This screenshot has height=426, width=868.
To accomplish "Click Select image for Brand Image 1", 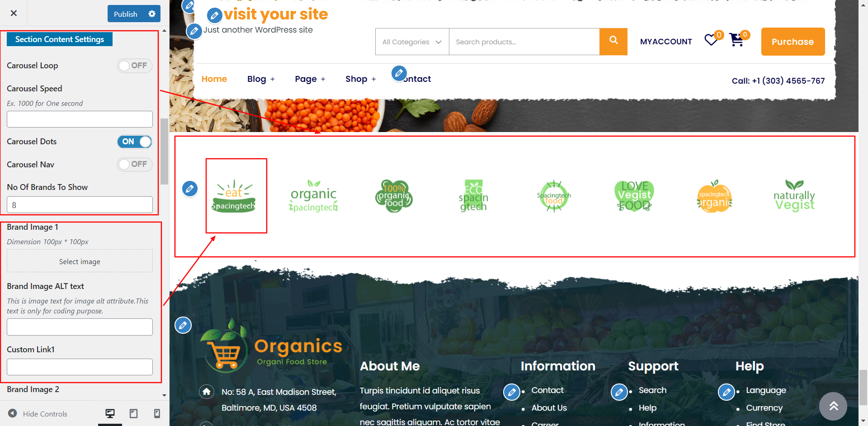I will (x=80, y=261).
